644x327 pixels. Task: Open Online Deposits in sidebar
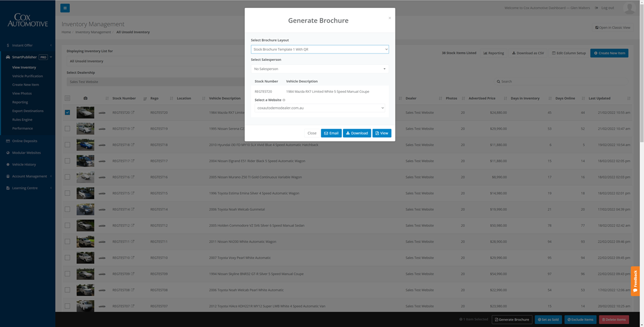coord(24,141)
